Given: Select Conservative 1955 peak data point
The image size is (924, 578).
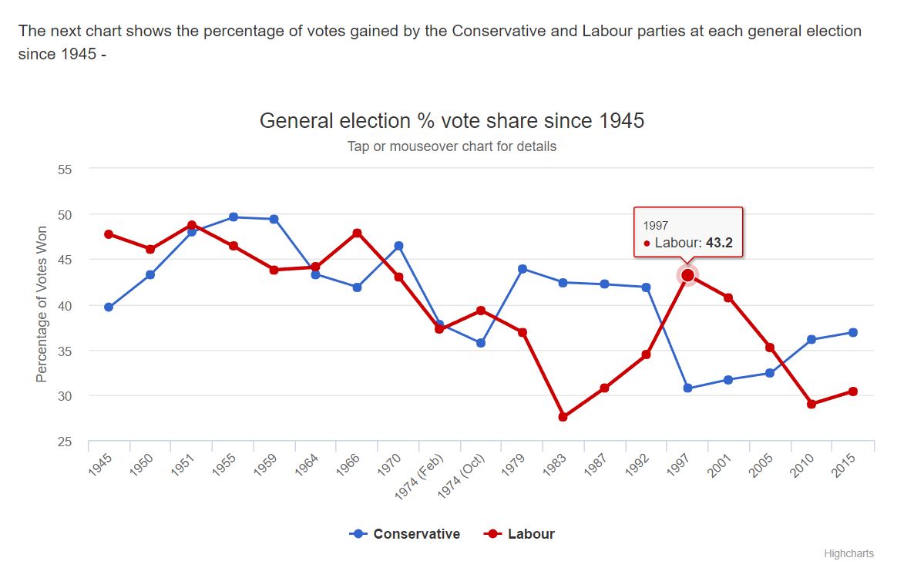Looking at the screenshot, I should click(234, 217).
